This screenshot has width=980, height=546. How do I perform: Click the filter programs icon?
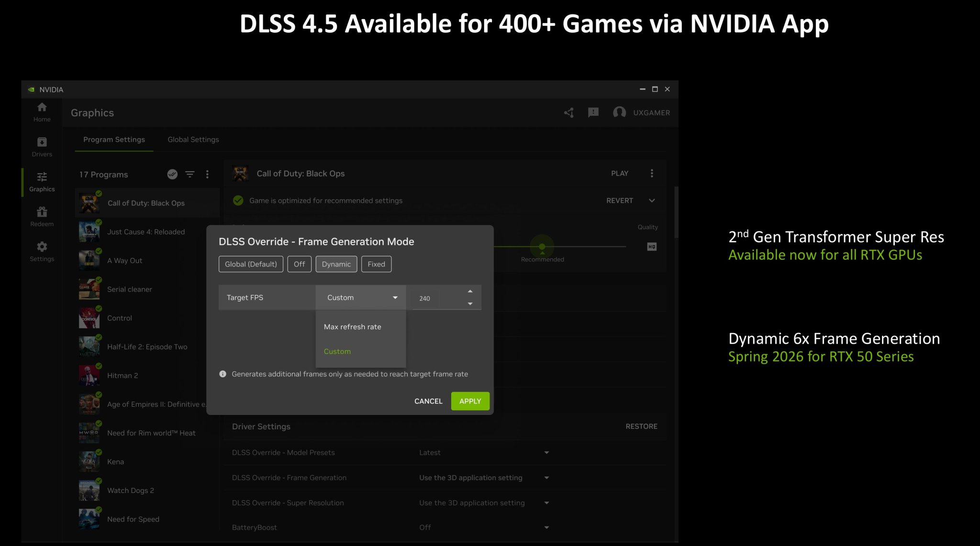coord(190,175)
